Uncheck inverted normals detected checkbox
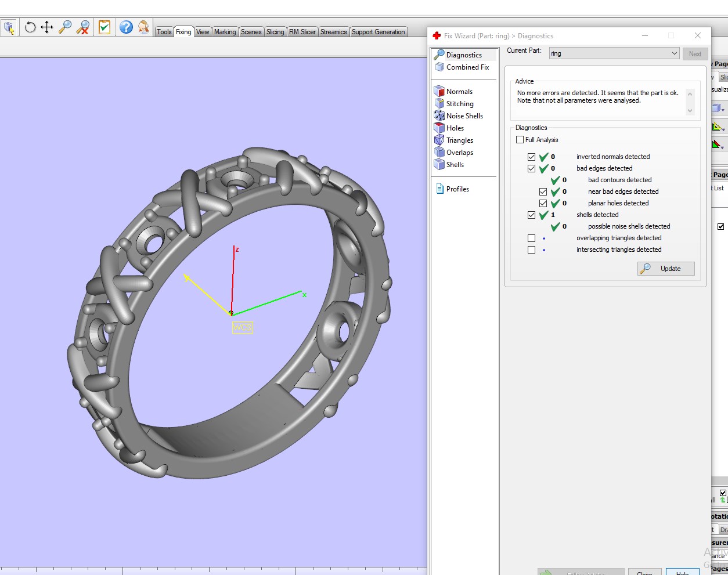This screenshot has width=728, height=575. click(x=531, y=157)
